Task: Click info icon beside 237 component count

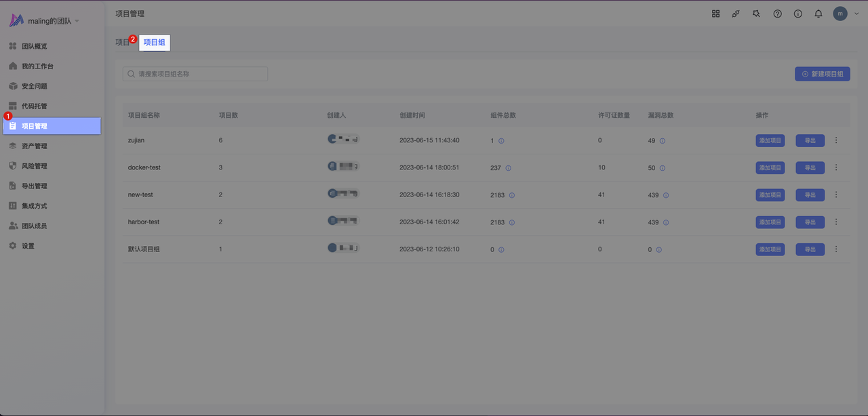Action: tap(508, 168)
